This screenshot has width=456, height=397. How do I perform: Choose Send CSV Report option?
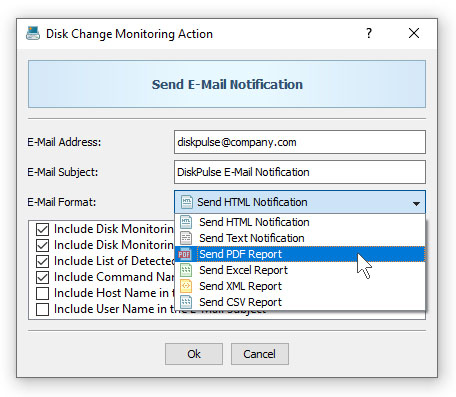point(300,302)
